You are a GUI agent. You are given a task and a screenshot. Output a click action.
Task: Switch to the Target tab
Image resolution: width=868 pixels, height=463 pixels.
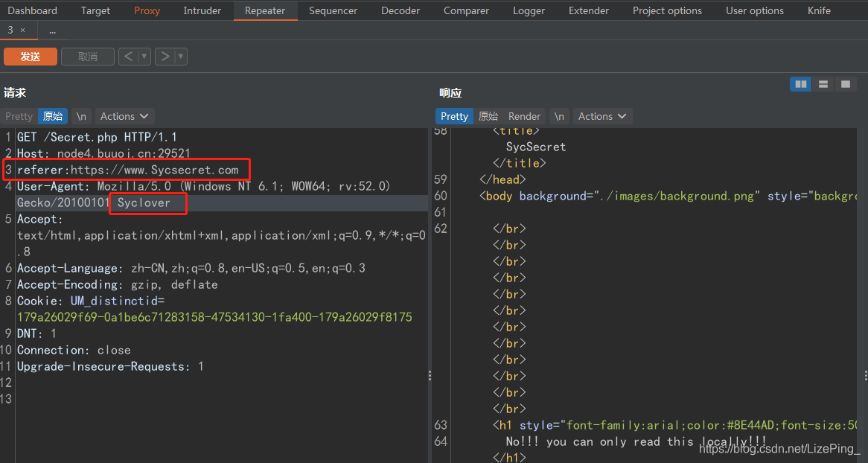tap(95, 10)
